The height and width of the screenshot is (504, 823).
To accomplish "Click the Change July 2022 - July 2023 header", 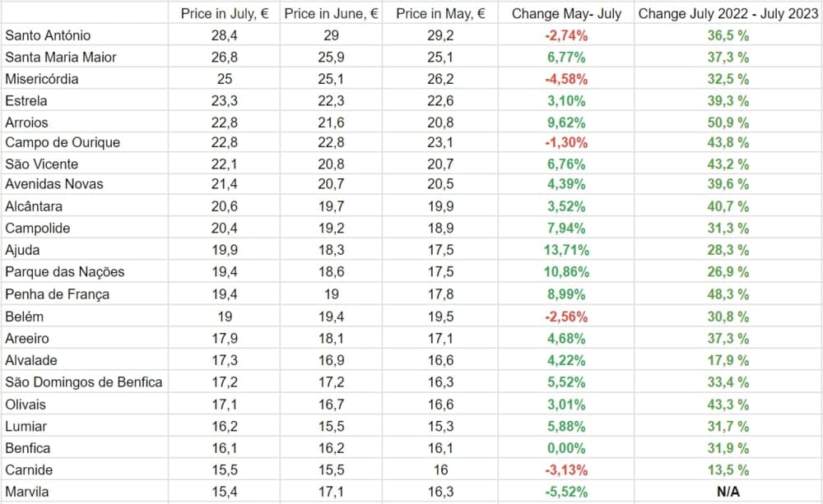I will pos(728,13).
